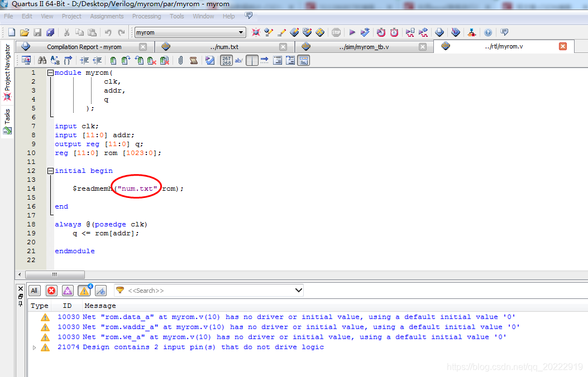The image size is (588, 377).
Task: Open the myrom project dropdown
Action: click(240, 32)
